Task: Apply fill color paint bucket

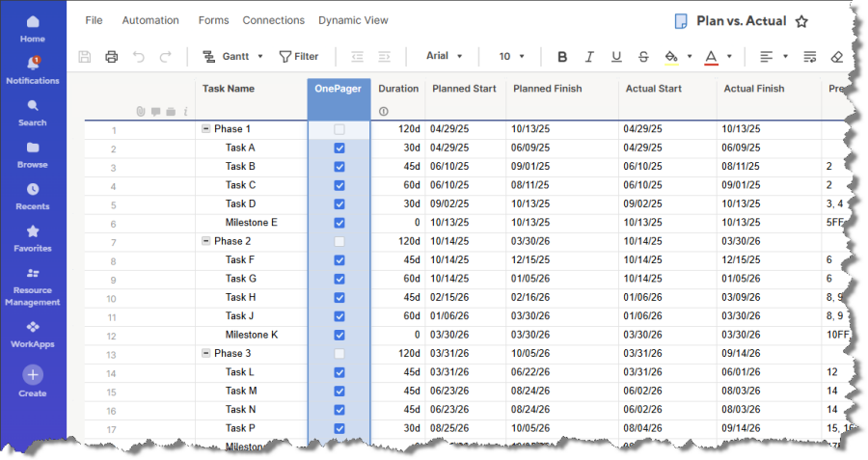Action: pos(671,57)
